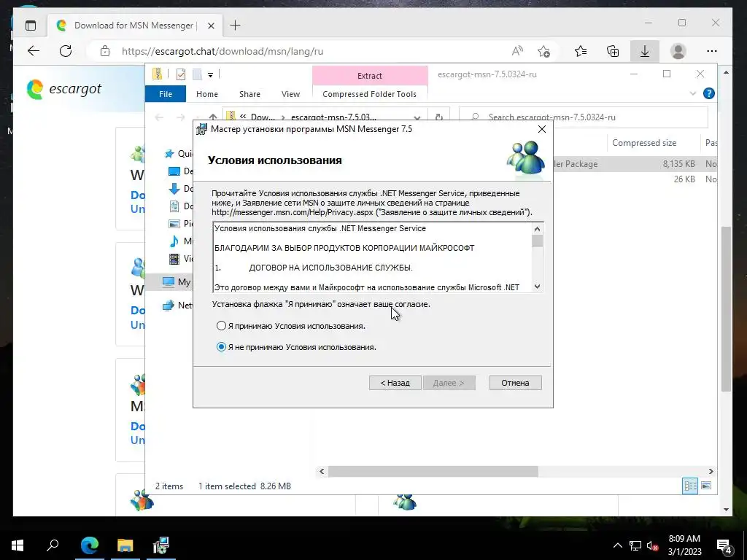Image resolution: width=747 pixels, height=560 pixels.
Task: Click the Search escargot-msn-7.5.0324-ru field
Action: coord(583,117)
